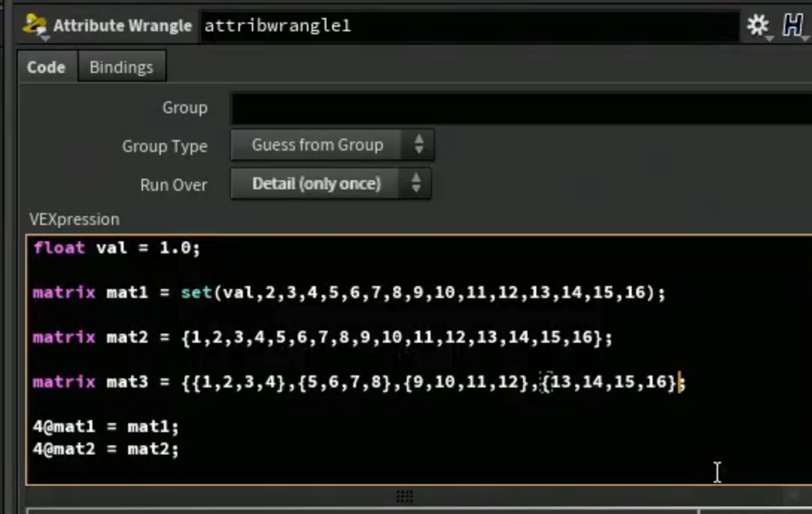This screenshot has height=514, width=812.
Task: Open the Group Type dropdown
Action: (x=332, y=145)
